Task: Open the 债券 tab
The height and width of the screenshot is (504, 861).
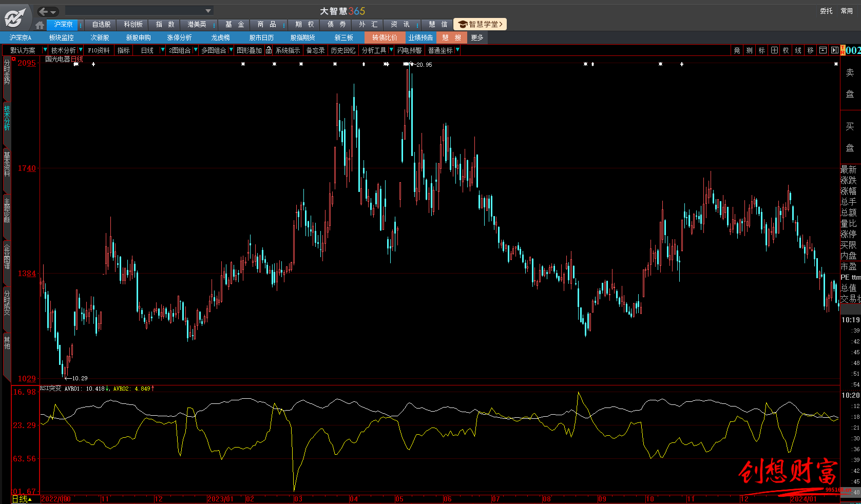Action: pos(336,25)
